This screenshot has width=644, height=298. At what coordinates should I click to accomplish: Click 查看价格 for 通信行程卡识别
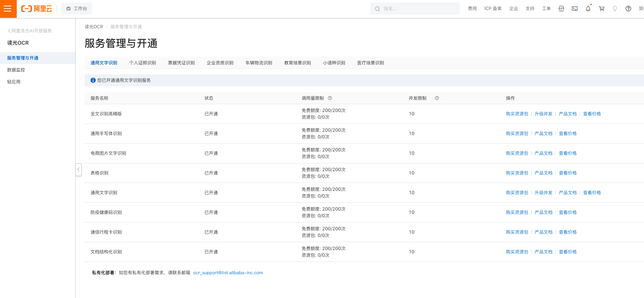568,232
